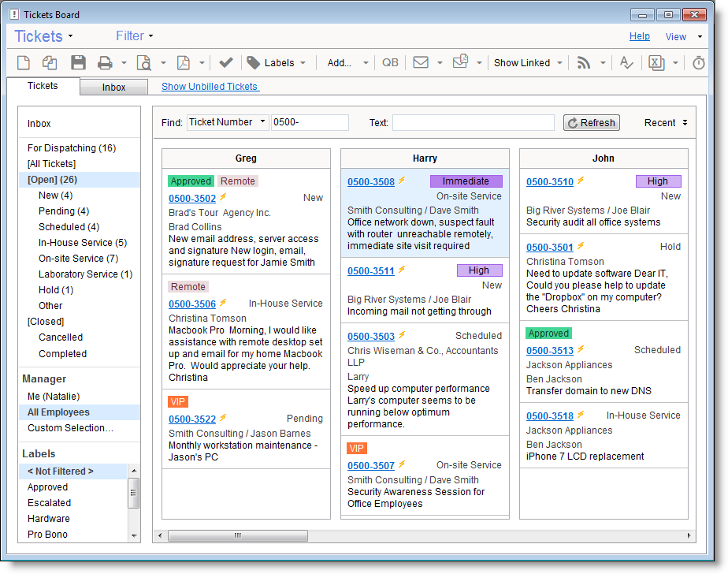Open the Labels dropdown in toolbar

coord(277,63)
